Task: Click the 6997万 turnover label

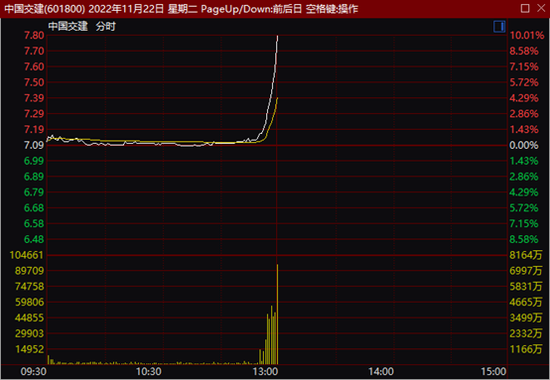Action: 526,271
